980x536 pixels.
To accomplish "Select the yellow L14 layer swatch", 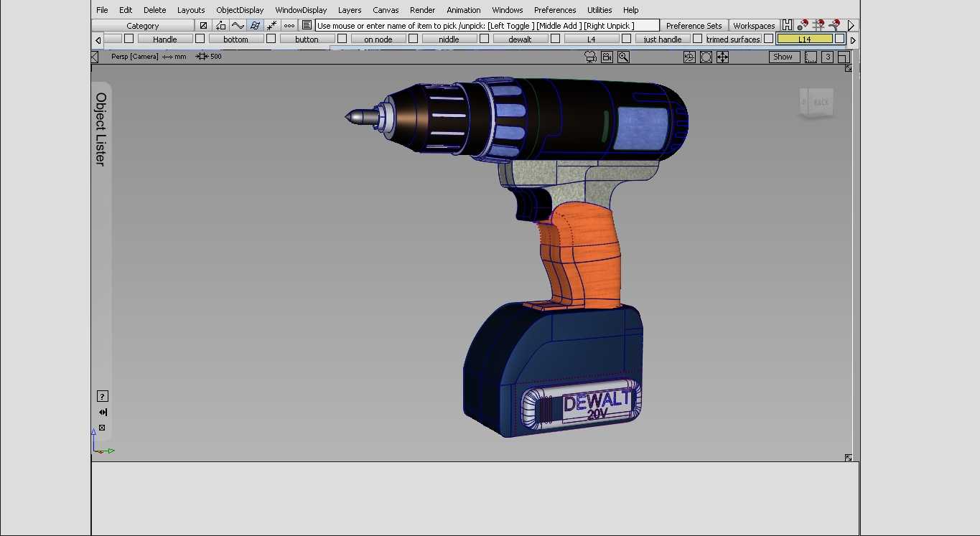I will pyautogui.click(x=805, y=39).
